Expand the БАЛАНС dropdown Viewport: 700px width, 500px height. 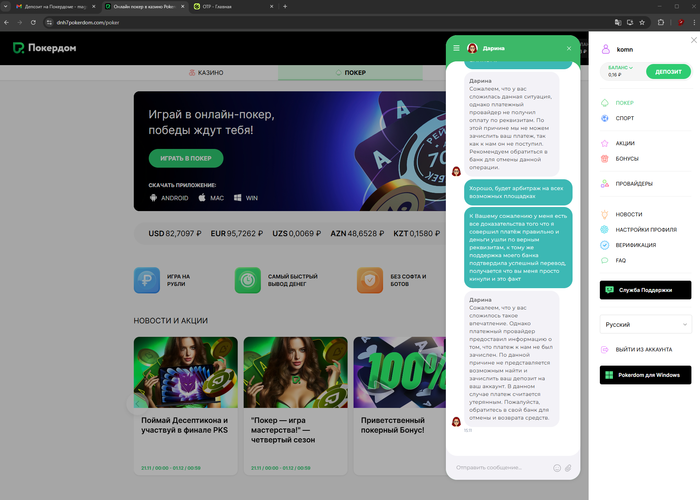[620, 67]
